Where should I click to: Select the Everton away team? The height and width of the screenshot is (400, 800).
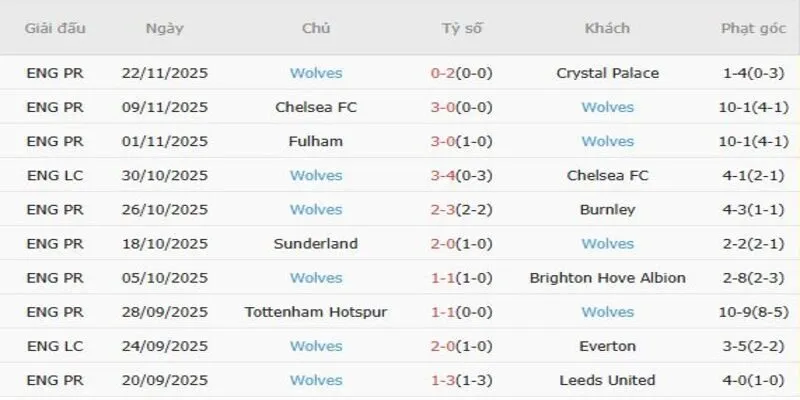click(607, 346)
